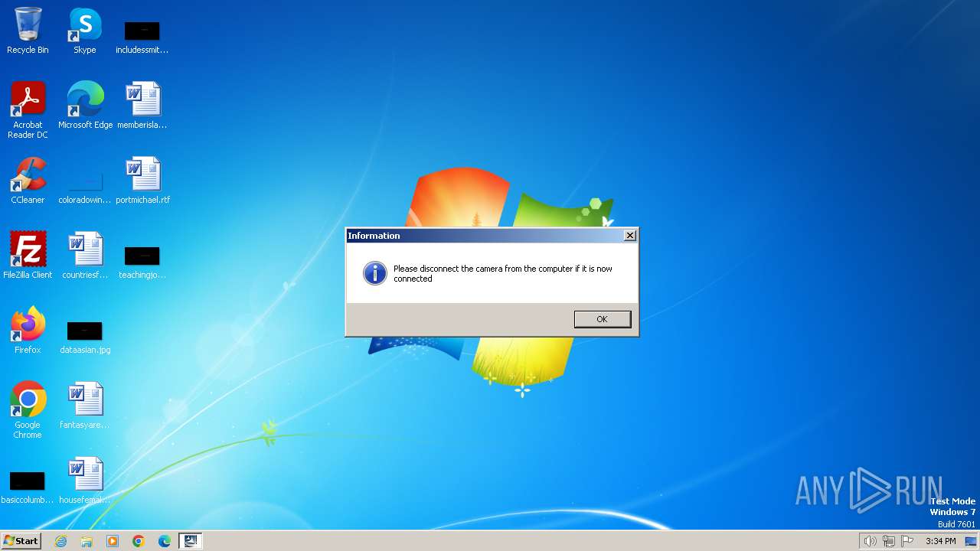Select the Skype desktop shortcut

pyautogui.click(x=85, y=31)
